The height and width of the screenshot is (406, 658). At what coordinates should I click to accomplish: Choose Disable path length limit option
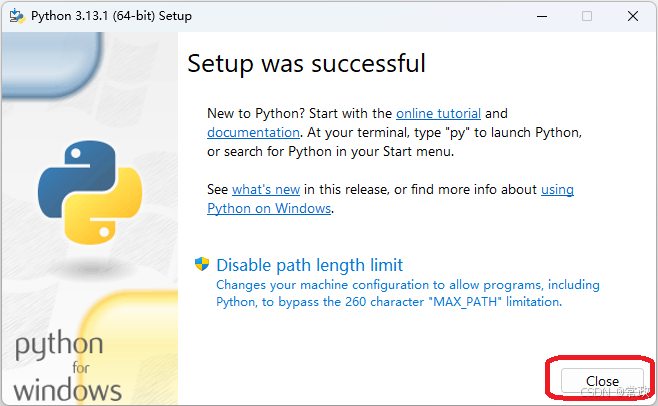click(310, 265)
